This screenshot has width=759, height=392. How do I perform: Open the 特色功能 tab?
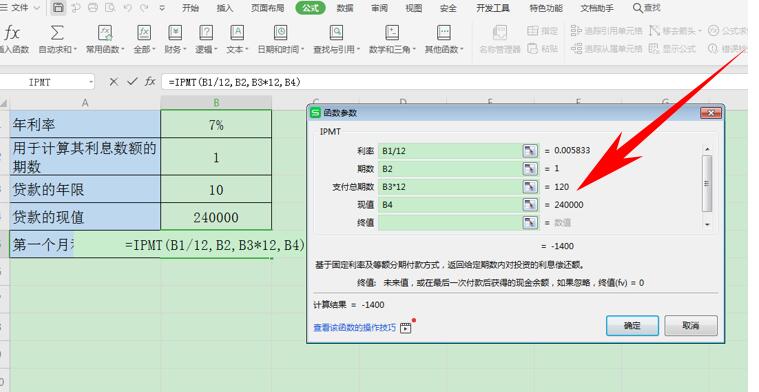pyautogui.click(x=546, y=8)
